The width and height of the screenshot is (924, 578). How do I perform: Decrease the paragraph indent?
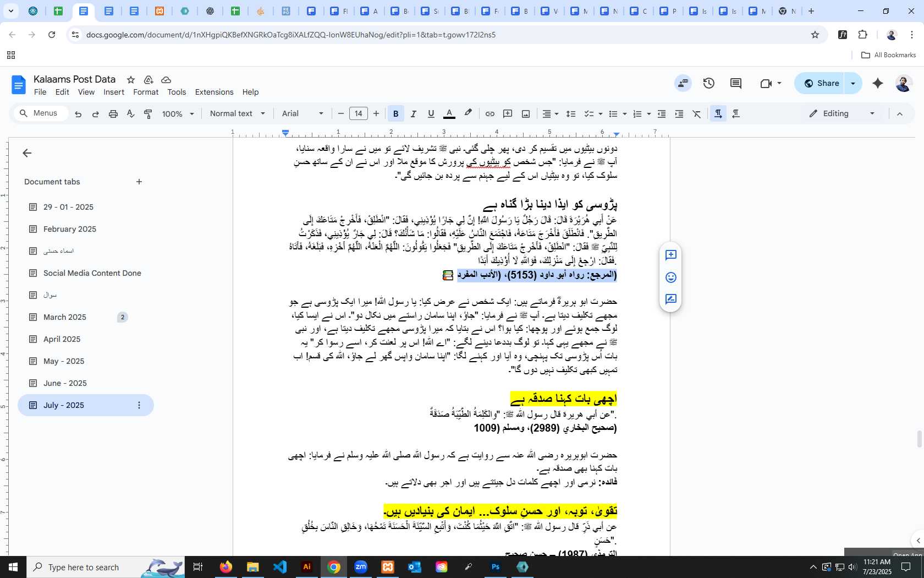[x=662, y=114]
